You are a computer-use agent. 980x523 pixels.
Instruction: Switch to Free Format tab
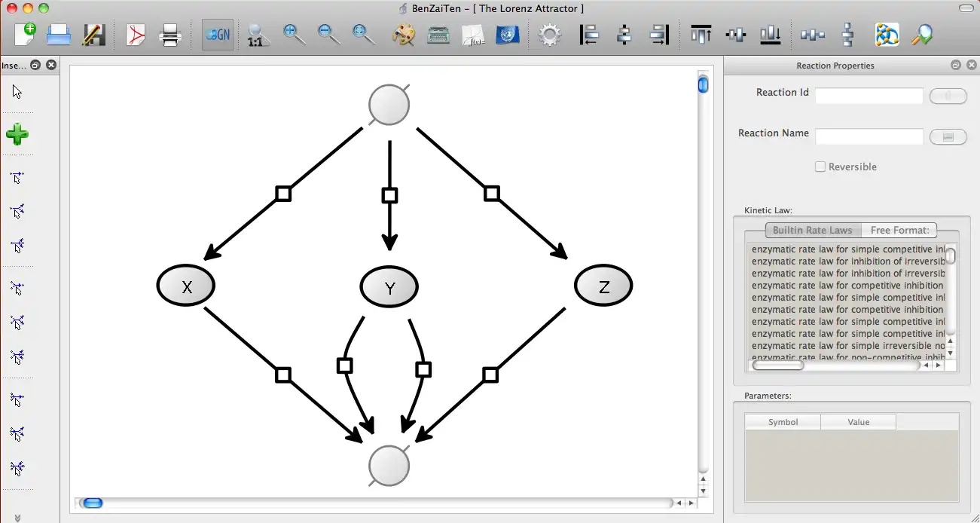[899, 230]
